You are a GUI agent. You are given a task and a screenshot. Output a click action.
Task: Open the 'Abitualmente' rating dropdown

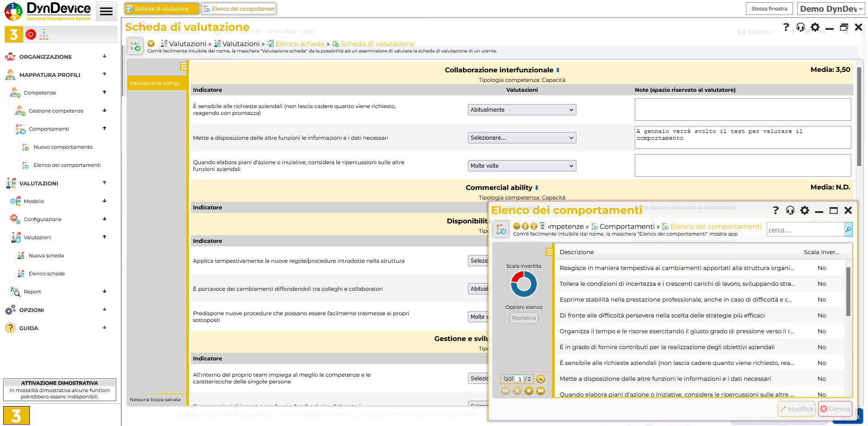(x=522, y=110)
